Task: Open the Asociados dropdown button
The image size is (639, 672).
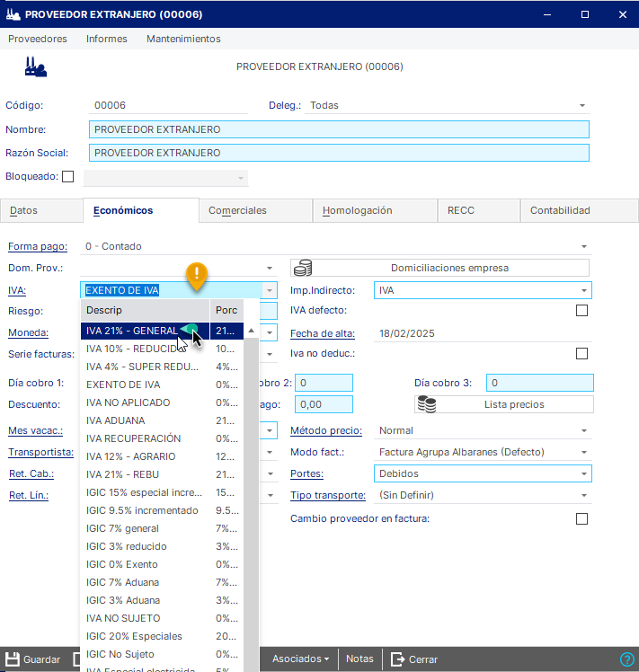Action: pos(301,659)
